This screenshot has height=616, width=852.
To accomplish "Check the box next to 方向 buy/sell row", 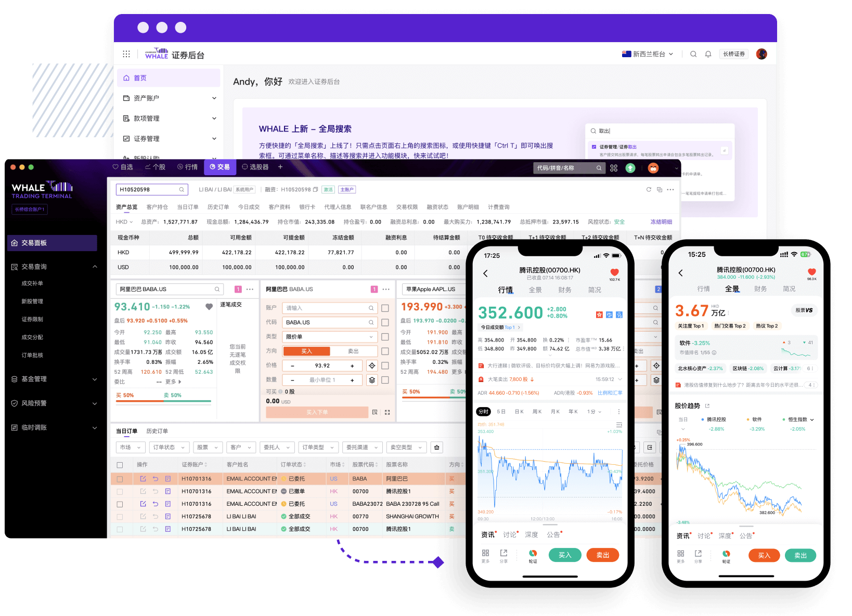I will point(385,351).
